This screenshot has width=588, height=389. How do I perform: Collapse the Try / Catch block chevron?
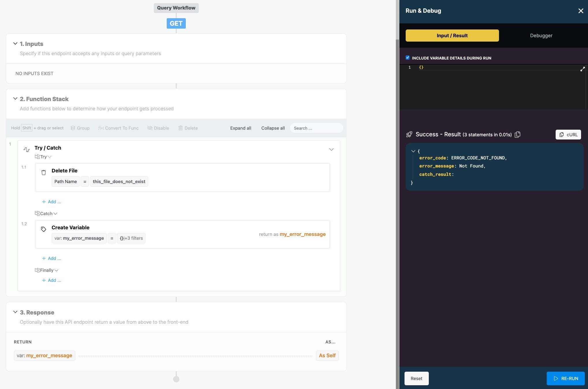(331, 149)
